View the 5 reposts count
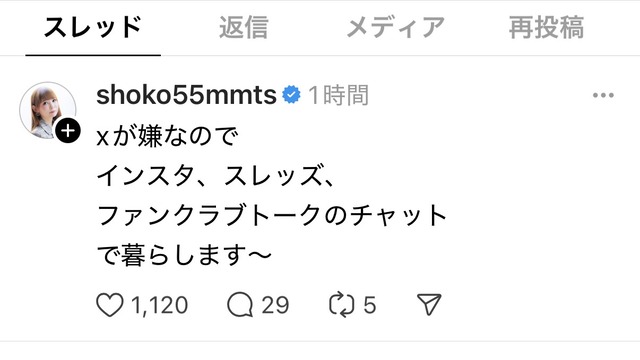This screenshot has height=360, width=640. pyautogui.click(x=369, y=305)
